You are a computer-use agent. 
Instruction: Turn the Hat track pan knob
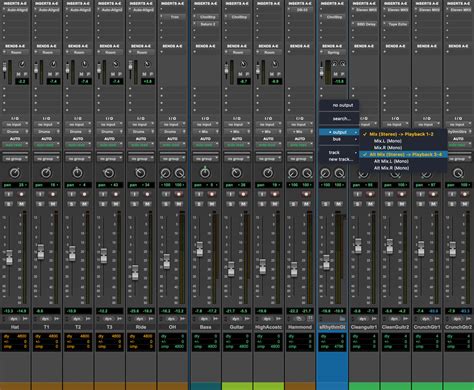pos(15,173)
